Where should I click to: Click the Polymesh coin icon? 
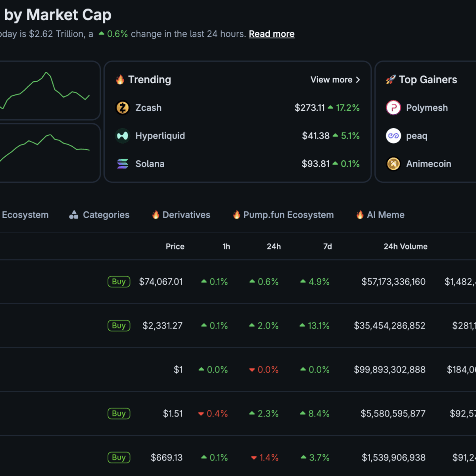tap(393, 107)
